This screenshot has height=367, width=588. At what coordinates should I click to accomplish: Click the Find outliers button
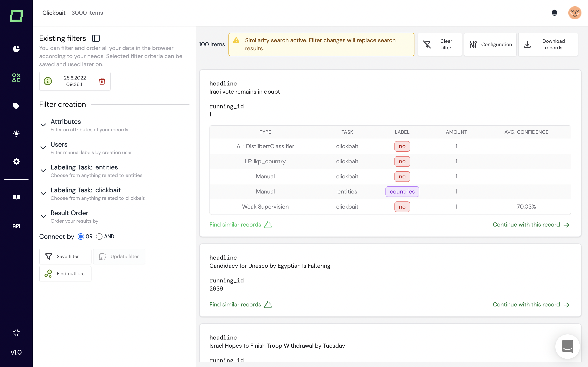pos(65,274)
